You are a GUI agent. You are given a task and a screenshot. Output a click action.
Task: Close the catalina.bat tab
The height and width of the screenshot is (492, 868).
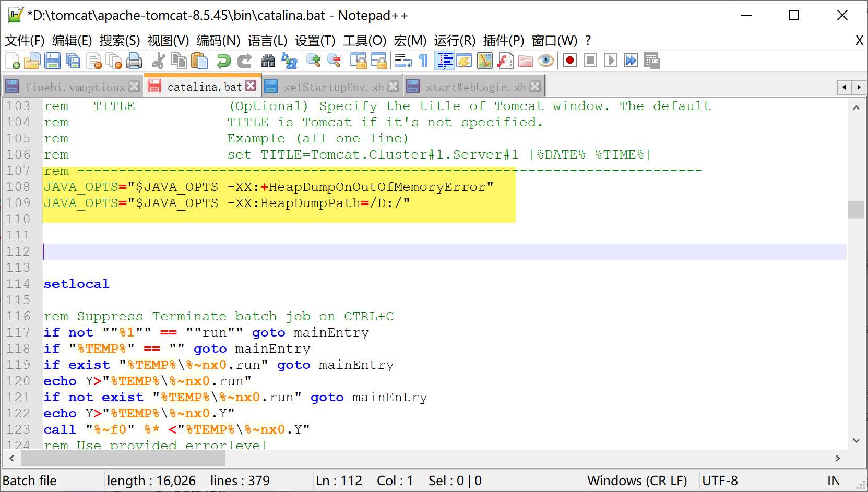(251, 86)
